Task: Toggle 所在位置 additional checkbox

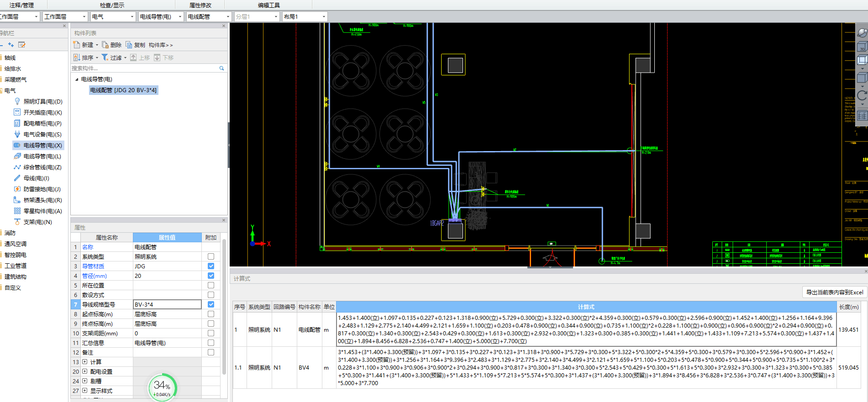Action: 211,285
